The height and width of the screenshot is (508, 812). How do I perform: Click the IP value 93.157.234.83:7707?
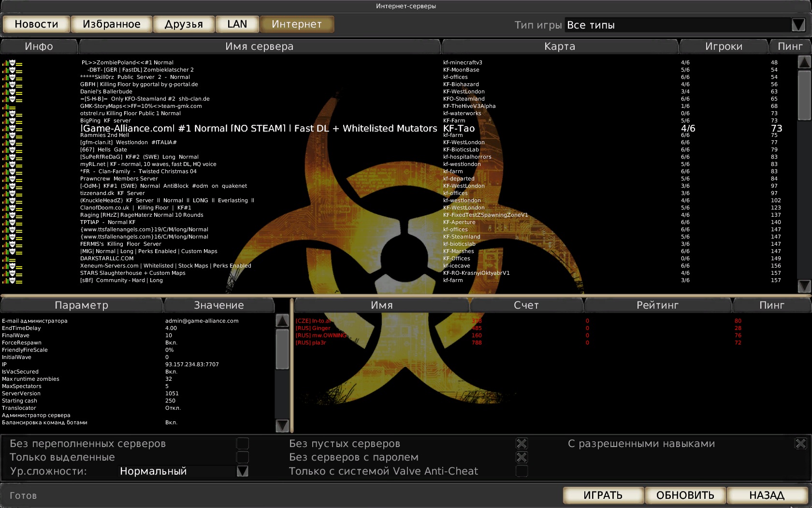pyautogui.click(x=192, y=364)
